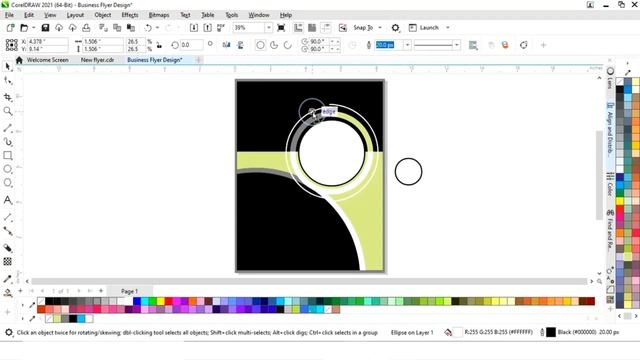Screen dimensions: 640x360
Task: Switch to the Welcome Screen tab
Action: 47,60
